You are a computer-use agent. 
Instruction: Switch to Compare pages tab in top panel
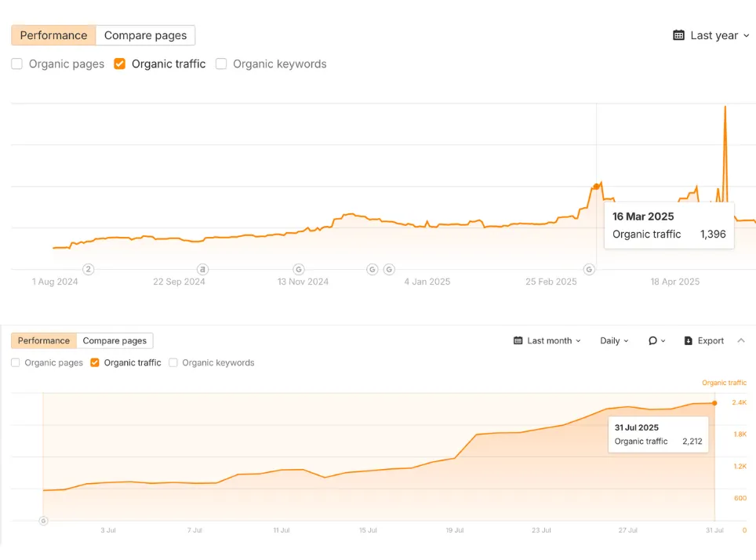point(145,35)
